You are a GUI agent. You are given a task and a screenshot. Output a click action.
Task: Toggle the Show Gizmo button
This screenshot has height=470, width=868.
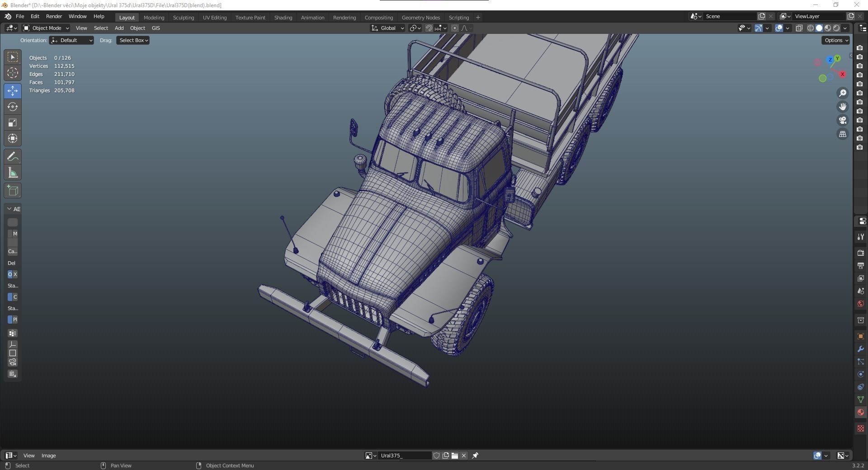pyautogui.click(x=759, y=28)
